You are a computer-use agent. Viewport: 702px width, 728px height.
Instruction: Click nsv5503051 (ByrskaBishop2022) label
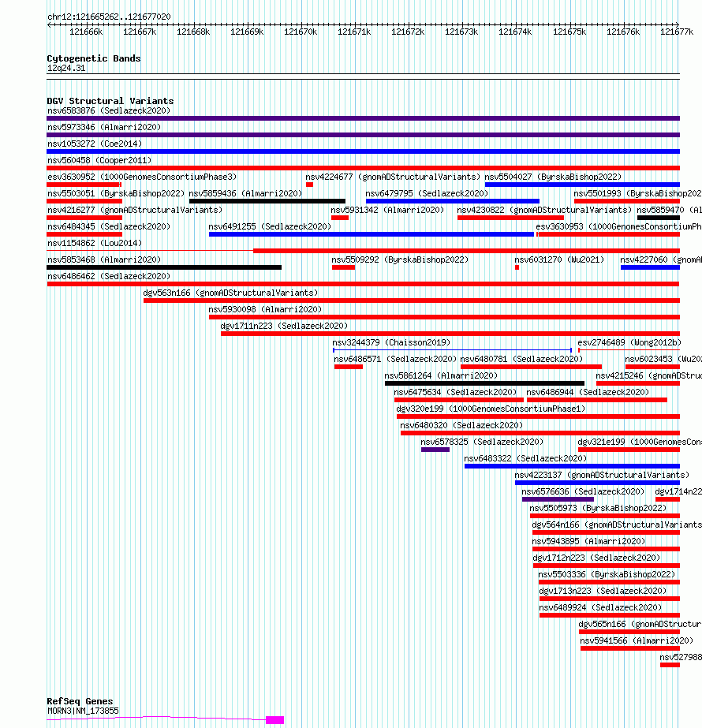click(x=116, y=193)
